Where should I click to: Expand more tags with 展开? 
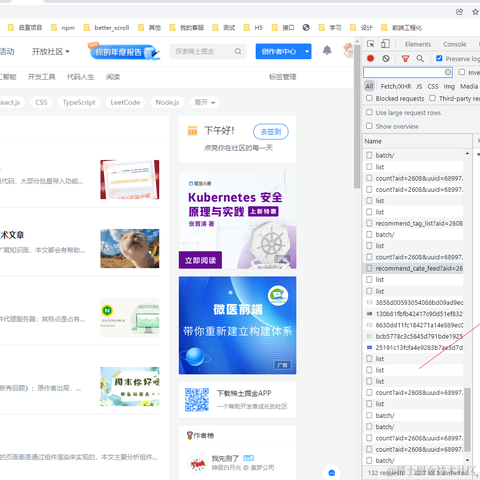(205, 102)
